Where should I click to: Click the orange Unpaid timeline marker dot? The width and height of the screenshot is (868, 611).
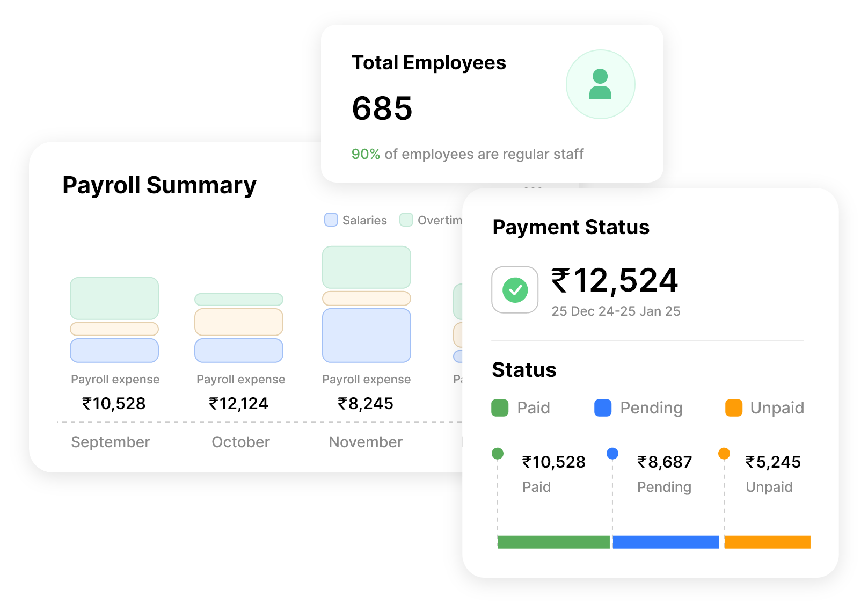pyautogui.click(x=724, y=454)
